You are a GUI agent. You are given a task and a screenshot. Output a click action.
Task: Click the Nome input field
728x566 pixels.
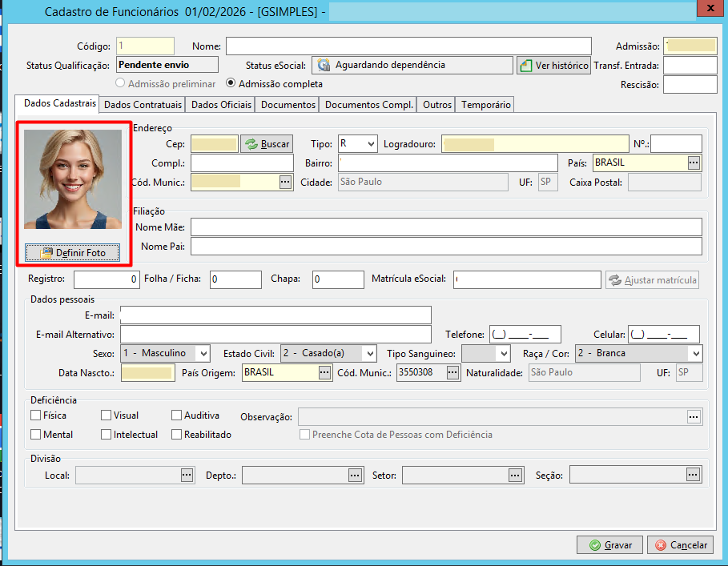coord(408,46)
